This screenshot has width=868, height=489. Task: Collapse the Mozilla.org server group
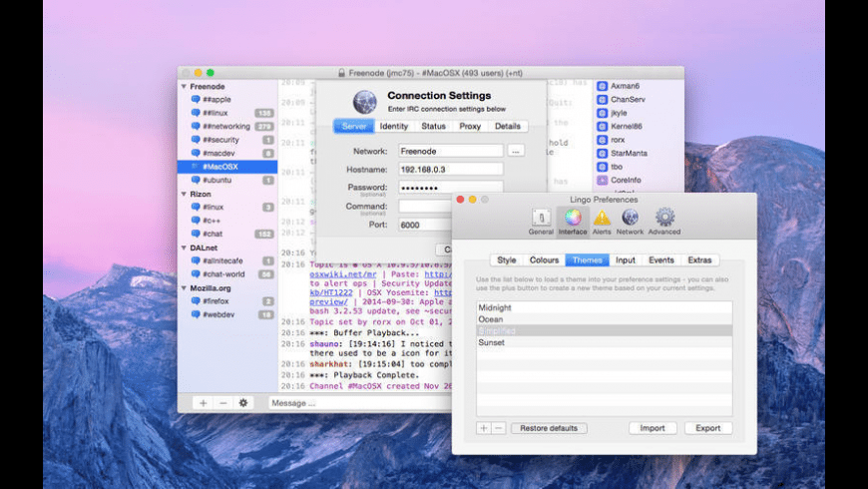pos(184,287)
